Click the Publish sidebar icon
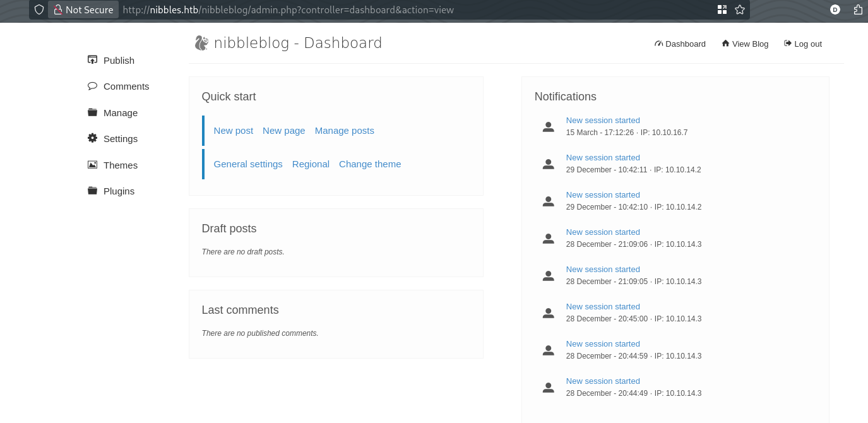This screenshot has height=423, width=868. pos(92,60)
